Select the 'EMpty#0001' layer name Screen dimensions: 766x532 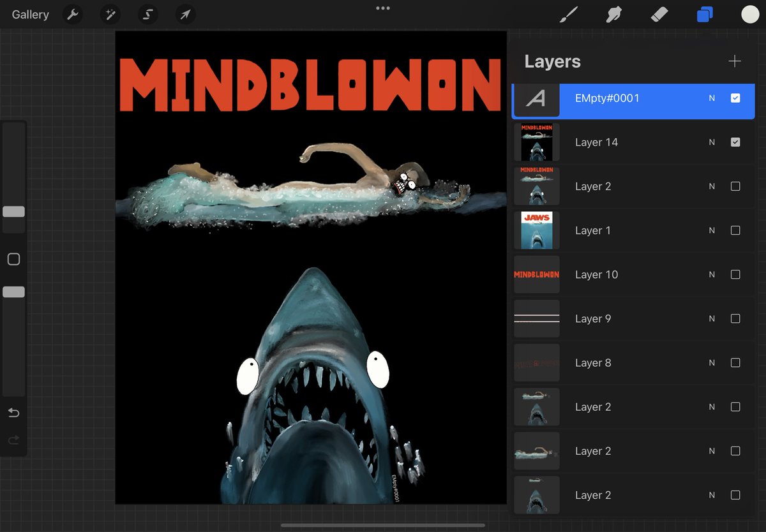[607, 98]
